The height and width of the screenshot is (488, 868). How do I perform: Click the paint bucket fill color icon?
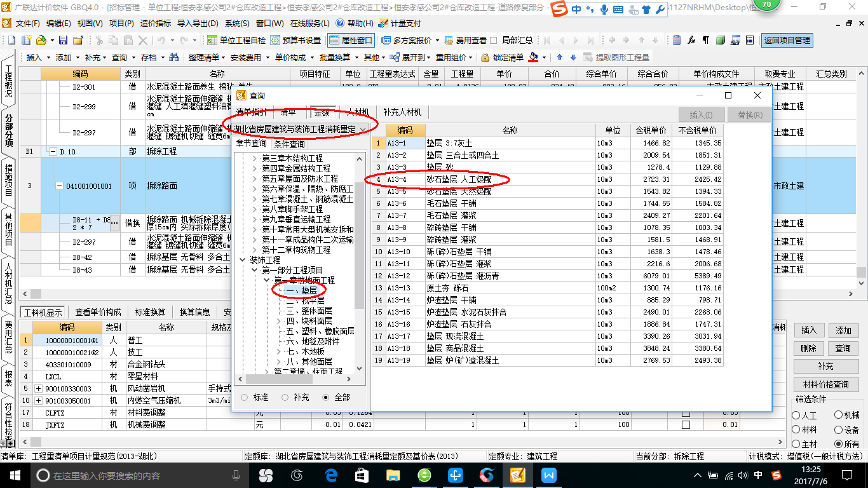(x=534, y=57)
